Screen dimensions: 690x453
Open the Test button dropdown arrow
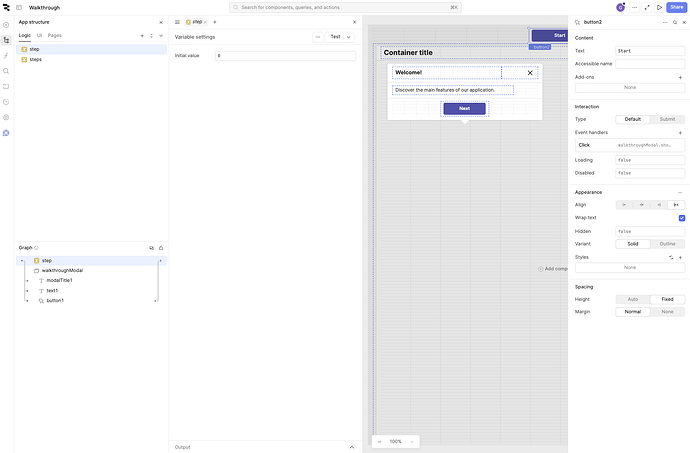pyautogui.click(x=349, y=36)
